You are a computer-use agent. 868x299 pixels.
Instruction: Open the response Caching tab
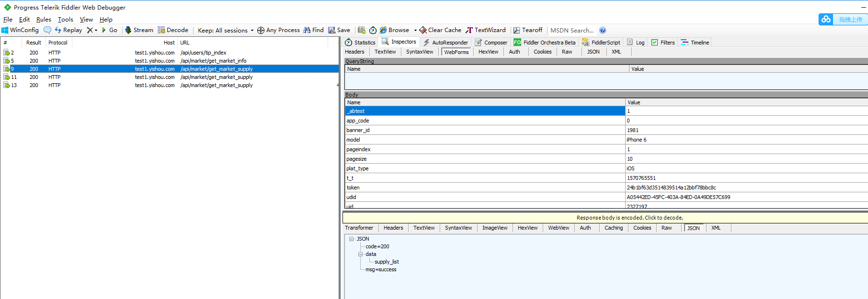click(614, 228)
